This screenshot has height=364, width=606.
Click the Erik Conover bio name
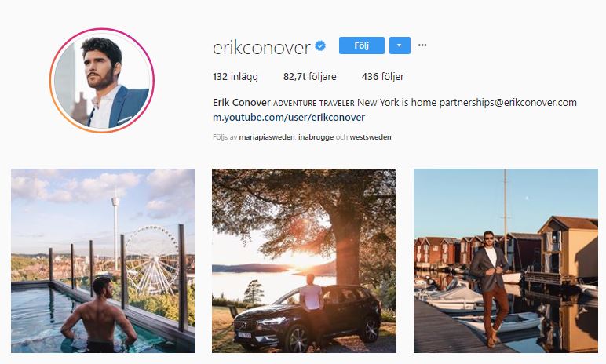point(241,103)
